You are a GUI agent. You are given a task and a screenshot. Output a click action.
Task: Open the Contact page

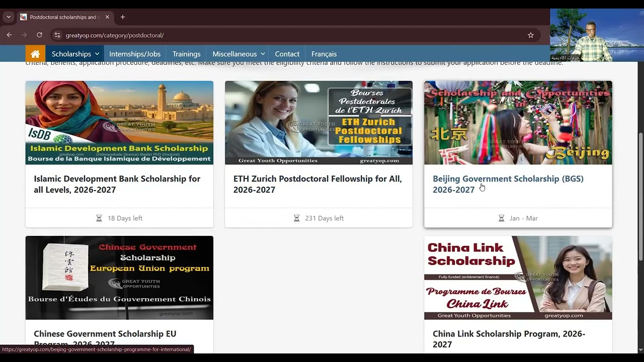287,54
